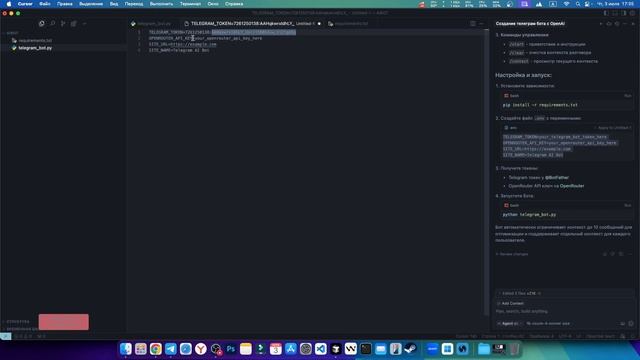Click the unsaved dot on the Untitled-1 tab
Image resolution: width=640 pixels, height=360 pixels.
pyautogui.click(x=319, y=24)
